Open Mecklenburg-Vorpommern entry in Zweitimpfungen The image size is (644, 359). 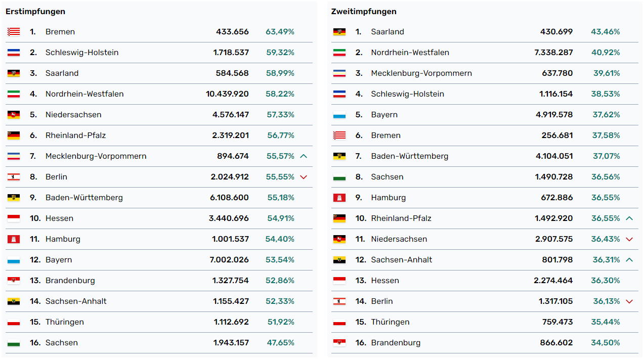[x=421, y=73]
